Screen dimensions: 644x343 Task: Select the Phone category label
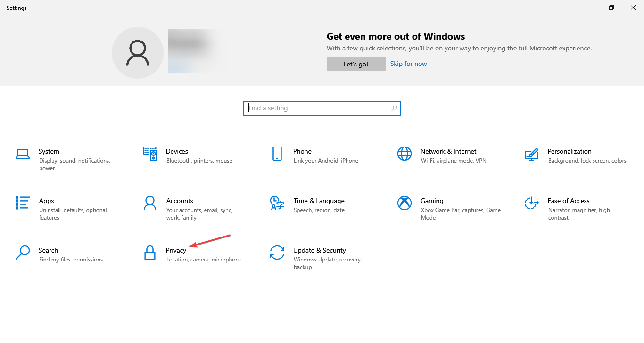[x=302, y=151]
